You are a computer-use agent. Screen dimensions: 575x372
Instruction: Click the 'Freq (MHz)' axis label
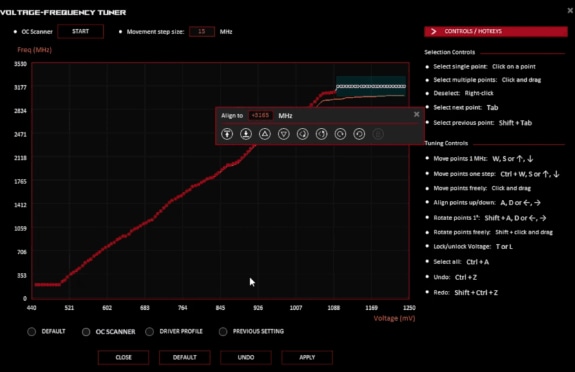click(34, 50)
